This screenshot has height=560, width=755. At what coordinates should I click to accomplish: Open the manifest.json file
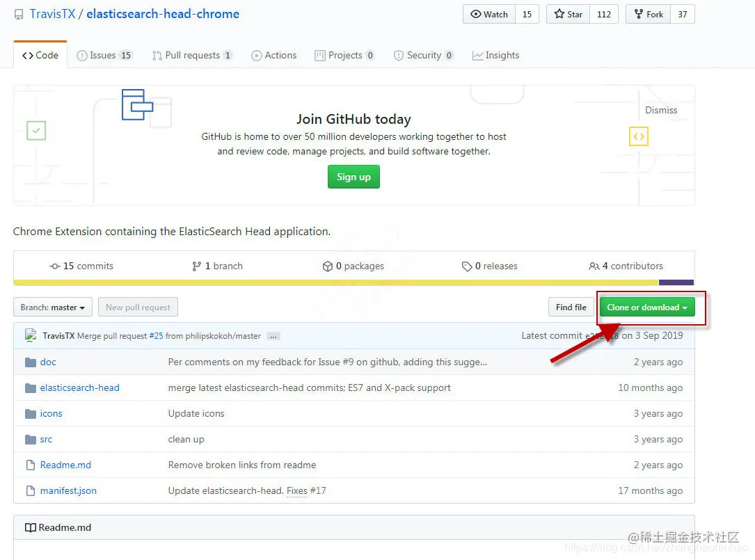(68, 490)
